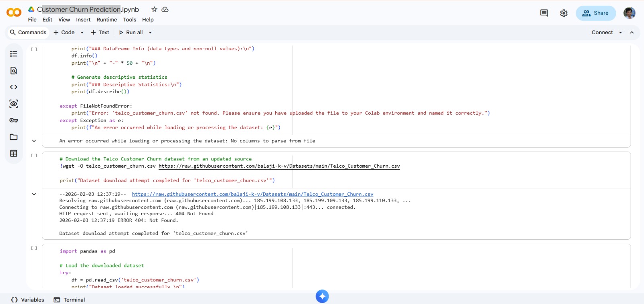Open the Secrets key icon
This screenshot has width=644, height=304.
pos(14,120)
